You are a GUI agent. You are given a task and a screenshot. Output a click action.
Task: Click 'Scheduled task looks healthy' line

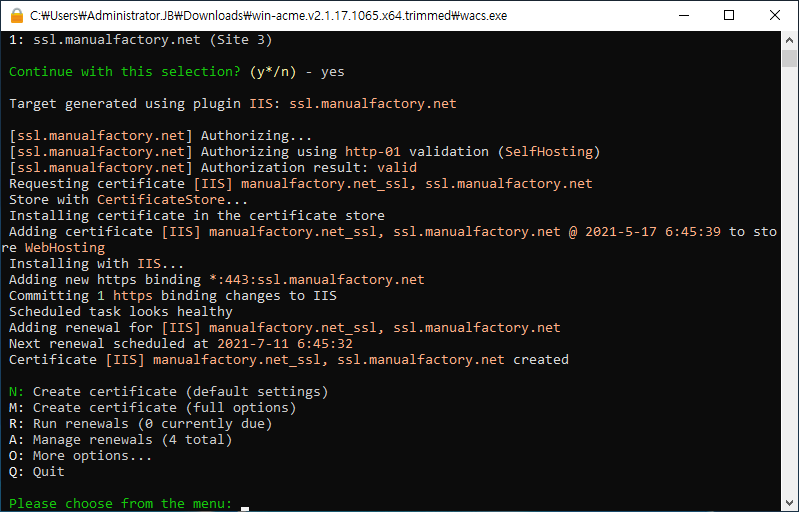point(121,312)
